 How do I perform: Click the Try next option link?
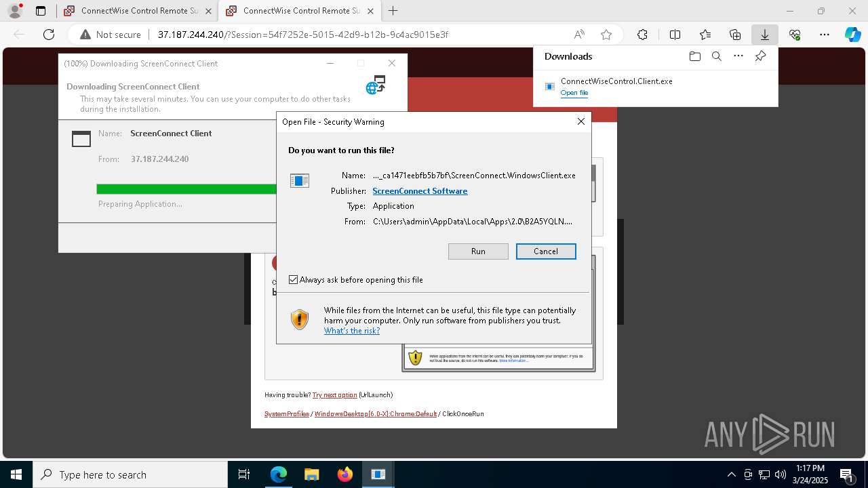coord(334,395)
